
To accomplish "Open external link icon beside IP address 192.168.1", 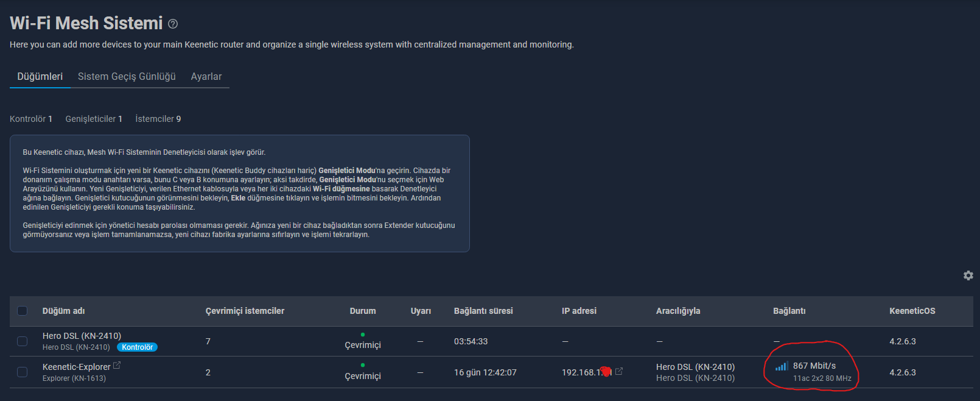I will pos(619,371).
